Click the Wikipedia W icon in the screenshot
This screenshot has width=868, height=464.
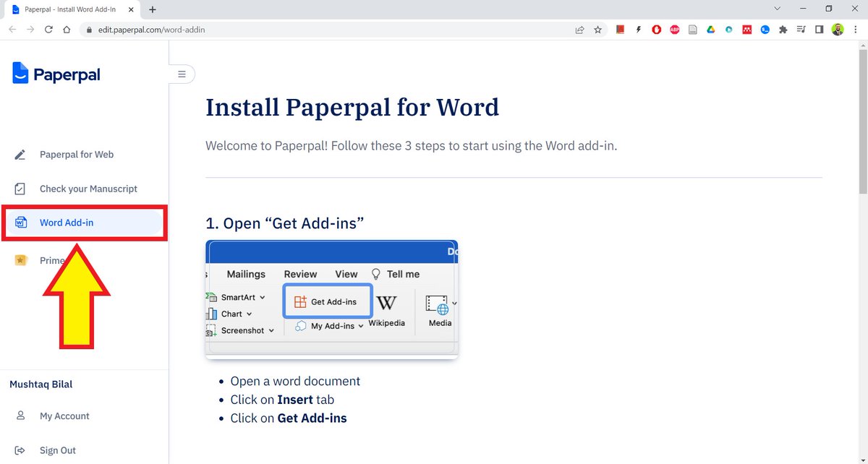387,303
